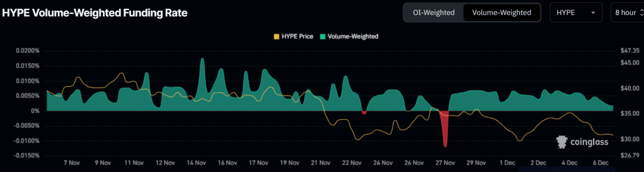Click the tallest green peak near 14 Nov
The height and width of the screenshot is (172, 644).
[x=202, y=67]
